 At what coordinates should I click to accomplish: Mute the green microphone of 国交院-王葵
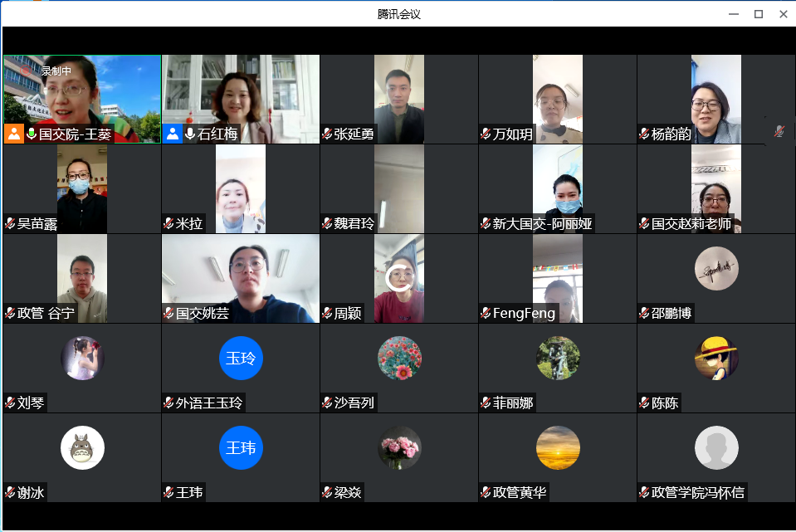click(32, 134)
